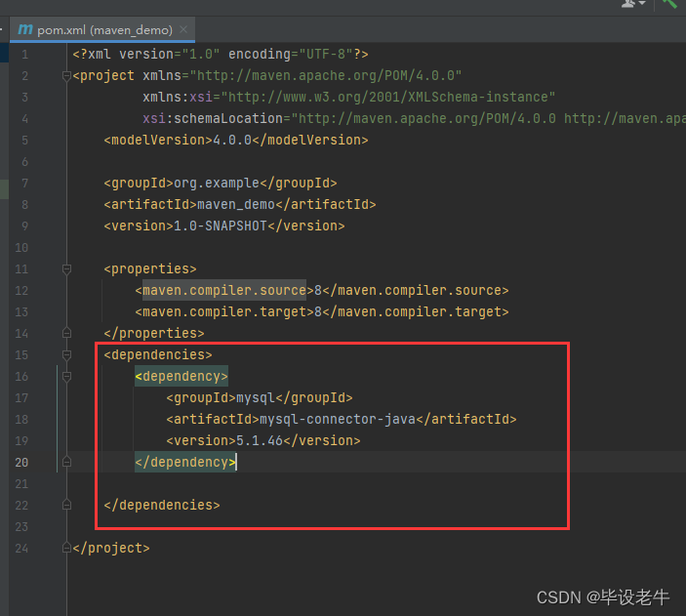Click the closing </properties> tag
This screenshot has width=686, height=616.
[x=154, y=333]
